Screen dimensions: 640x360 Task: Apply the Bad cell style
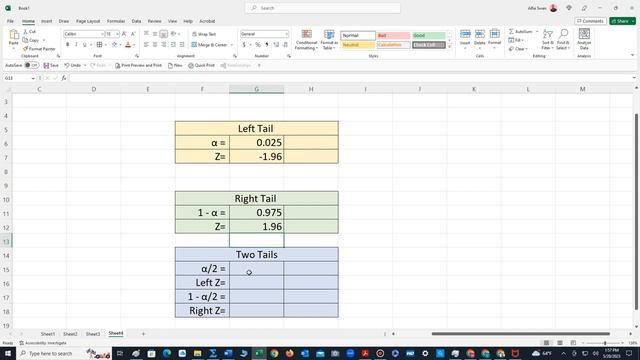(393, 36)
